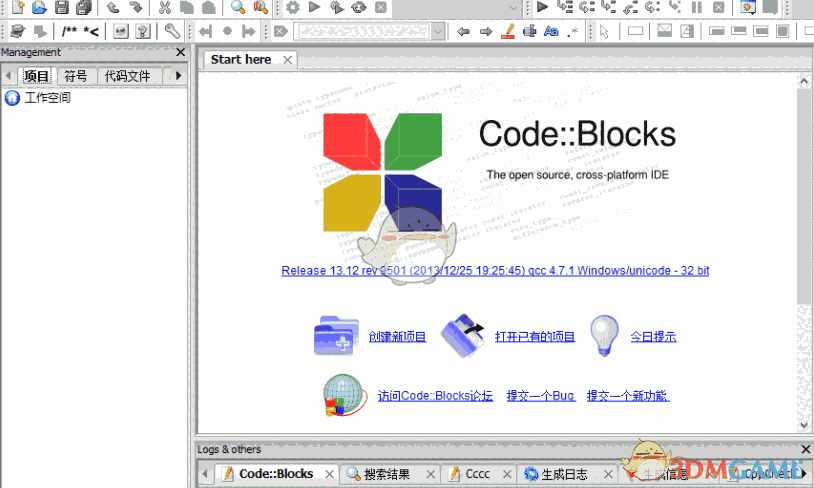This screenshot has width=814, height=488.
Task: Click the Open file icon
Action: (x=39, y=7)
